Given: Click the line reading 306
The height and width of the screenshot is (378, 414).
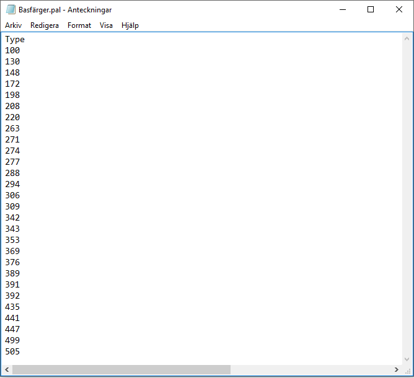Looking at the screenshot, I should 12,195.
